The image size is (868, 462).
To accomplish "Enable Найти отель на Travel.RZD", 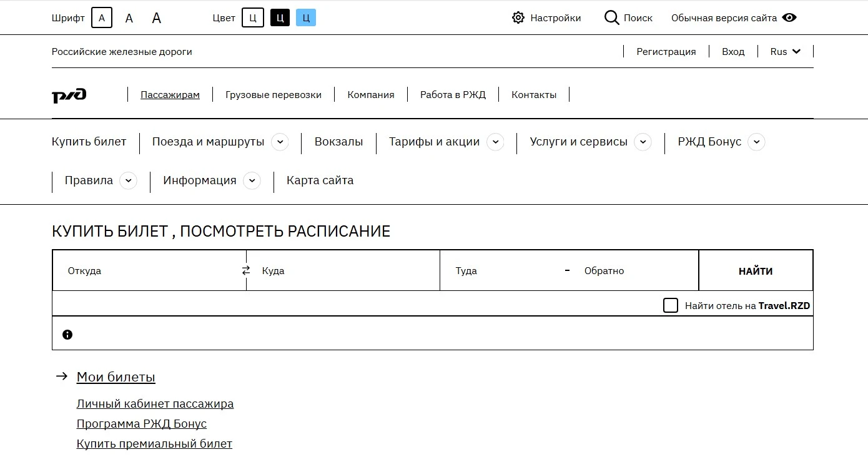I will click(671, 305).
